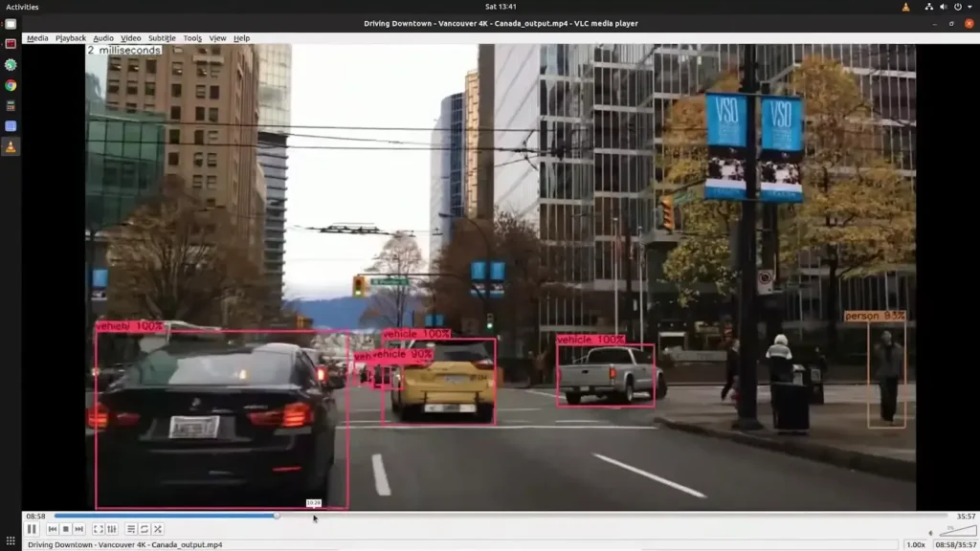
Task: Click the 08:58/35:57 elapsed time label
Action: point(954,545)
